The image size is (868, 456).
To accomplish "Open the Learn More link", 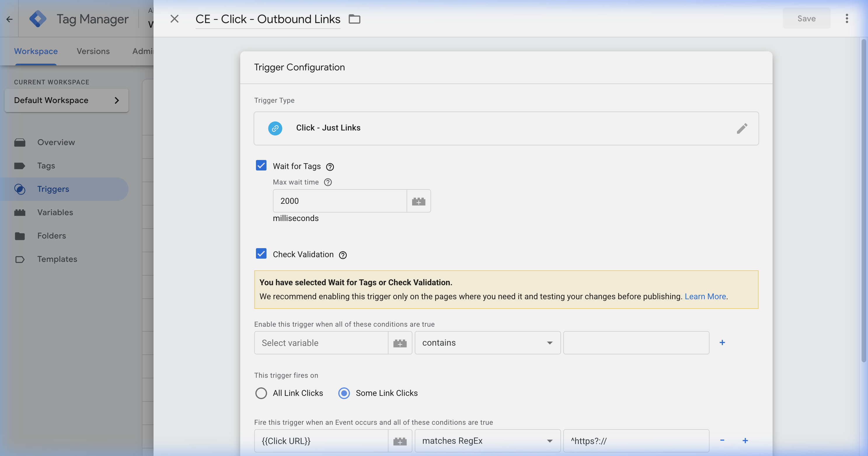I will (x=705, y=296).
